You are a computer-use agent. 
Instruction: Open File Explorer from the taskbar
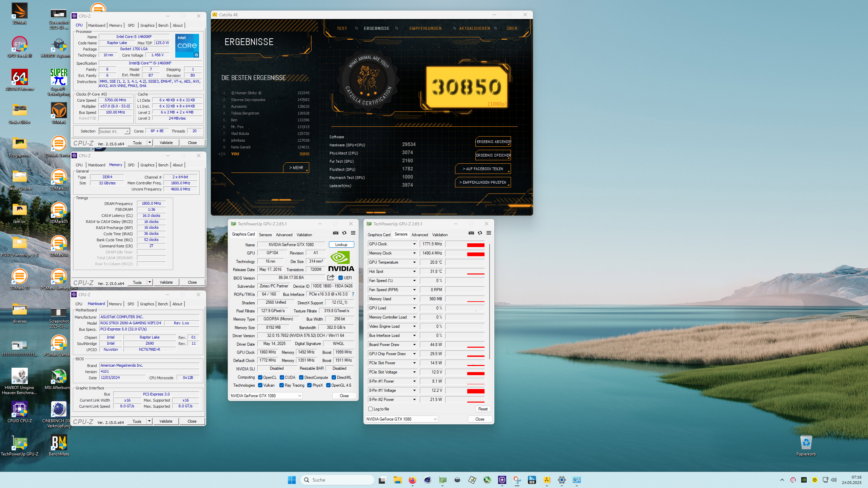(397, 480)
